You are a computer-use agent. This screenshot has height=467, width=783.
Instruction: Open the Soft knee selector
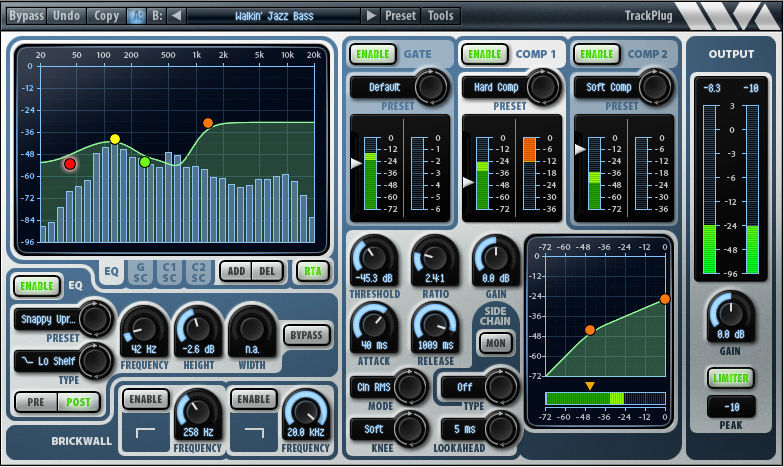point(374,429)
